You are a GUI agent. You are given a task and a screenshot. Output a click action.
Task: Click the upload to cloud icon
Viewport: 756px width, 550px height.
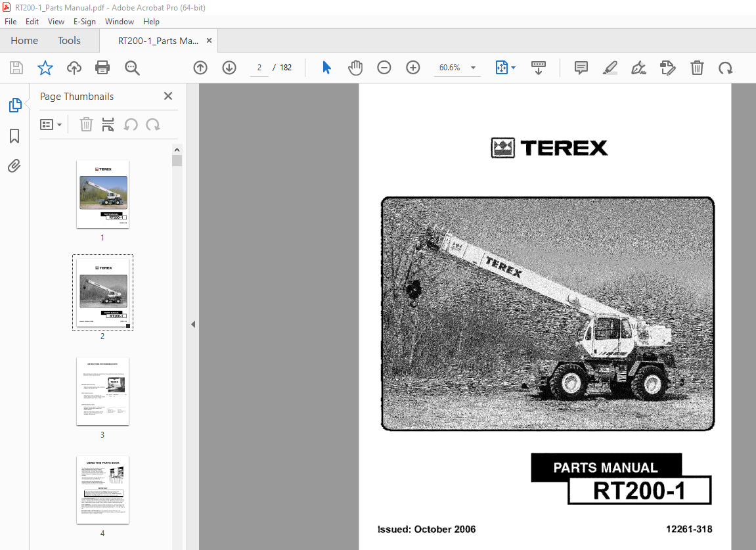tap(74, 68)
